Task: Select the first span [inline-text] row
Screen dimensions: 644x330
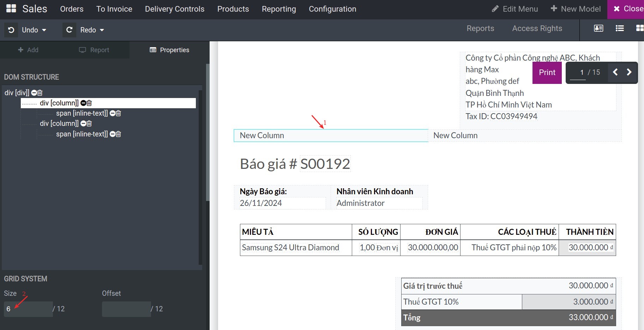Action: [x=82, y=113]
